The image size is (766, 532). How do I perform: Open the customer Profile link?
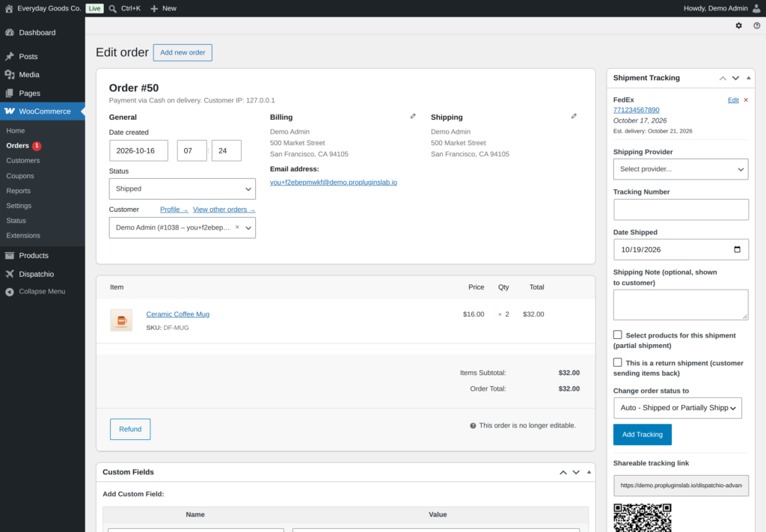tap(174, 210)
